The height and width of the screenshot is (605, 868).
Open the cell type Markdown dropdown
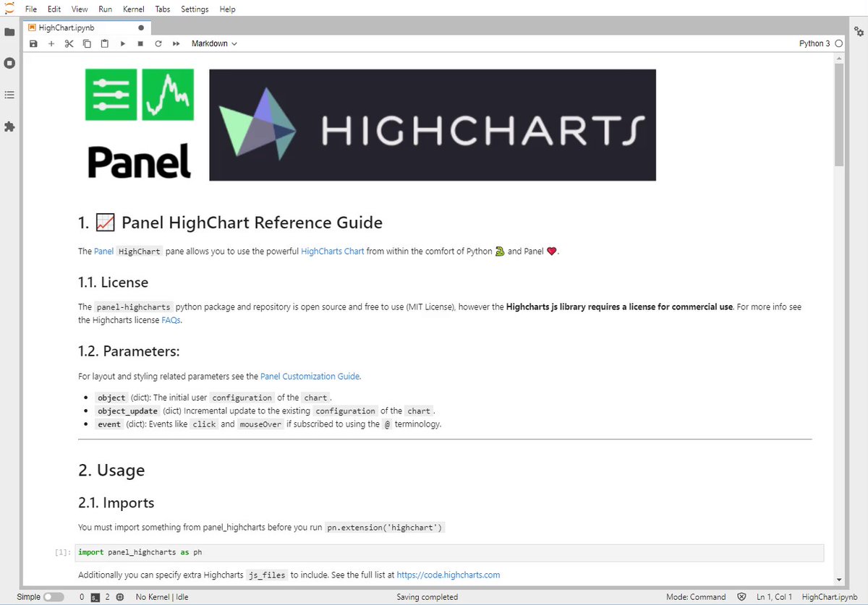click(x=213, y=43)
